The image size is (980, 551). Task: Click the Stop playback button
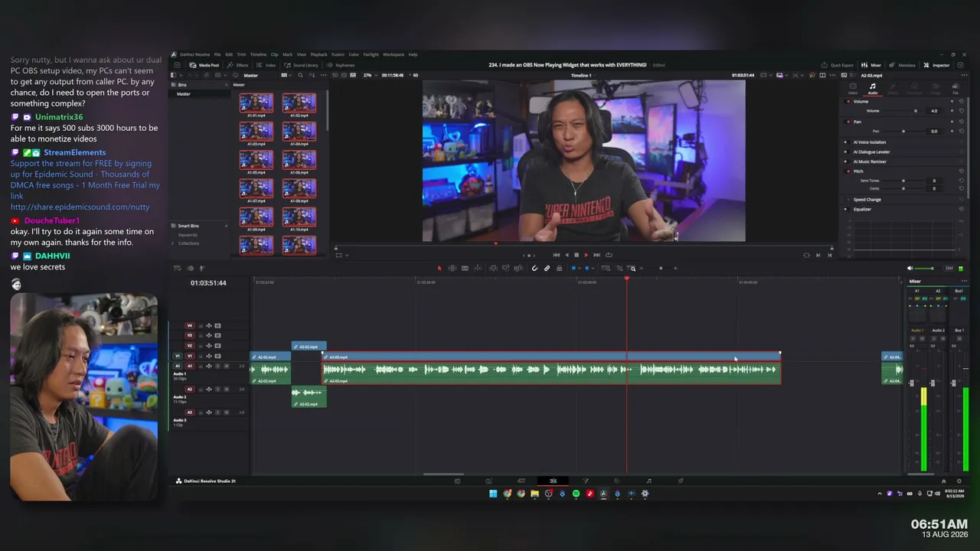pos(577,255)
